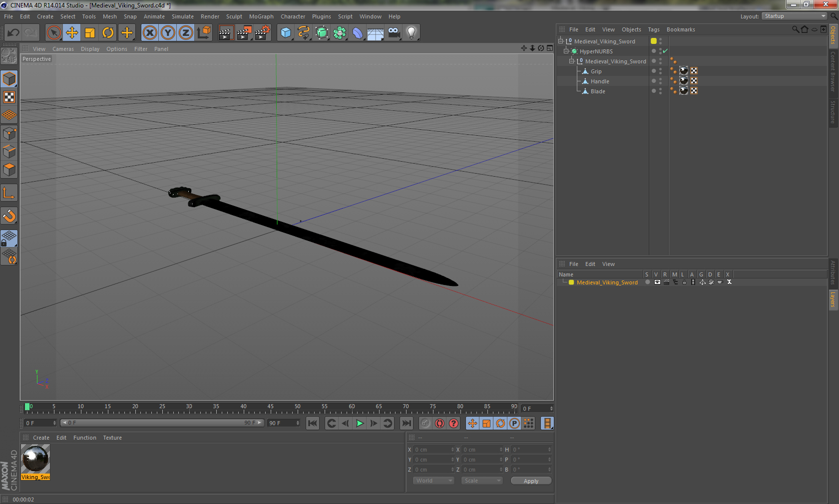Viewport: 839px width, 504px height.
Task: Switch to Points mode
Action: (9, 133)
